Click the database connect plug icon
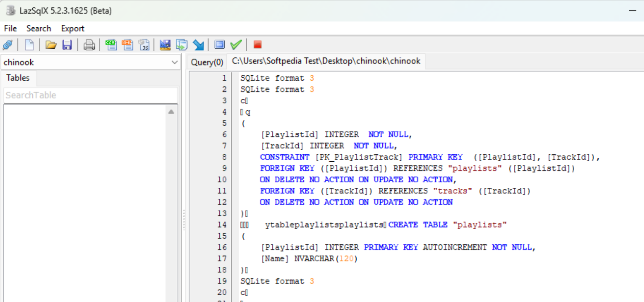 [x=8, y=45]
